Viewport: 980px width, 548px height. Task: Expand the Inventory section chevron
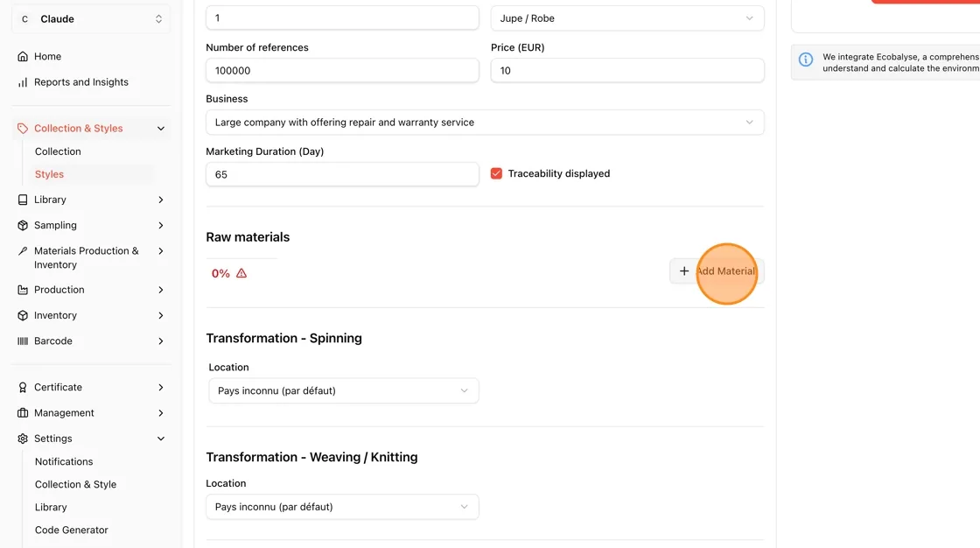coord(161,315)
